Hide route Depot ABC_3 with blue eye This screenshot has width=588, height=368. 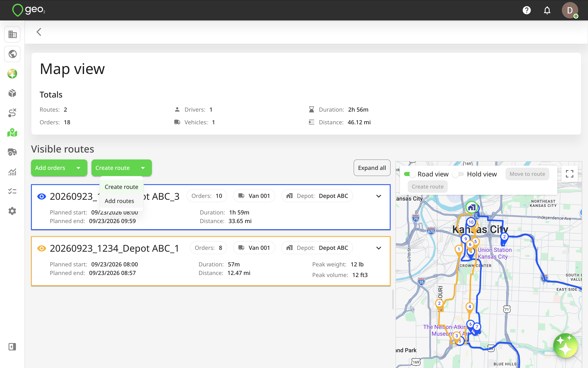(42, 196)
